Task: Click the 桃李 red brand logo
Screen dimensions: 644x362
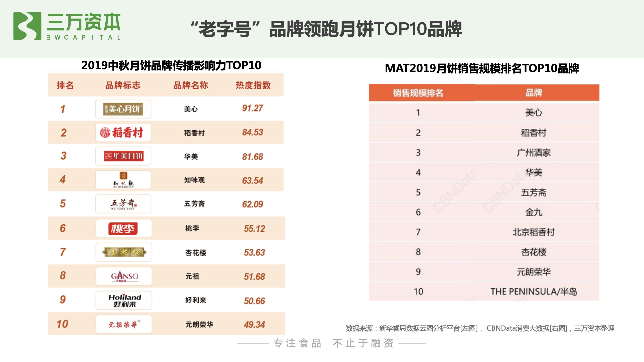Action: pyautogui.click(x=123, y=228)
